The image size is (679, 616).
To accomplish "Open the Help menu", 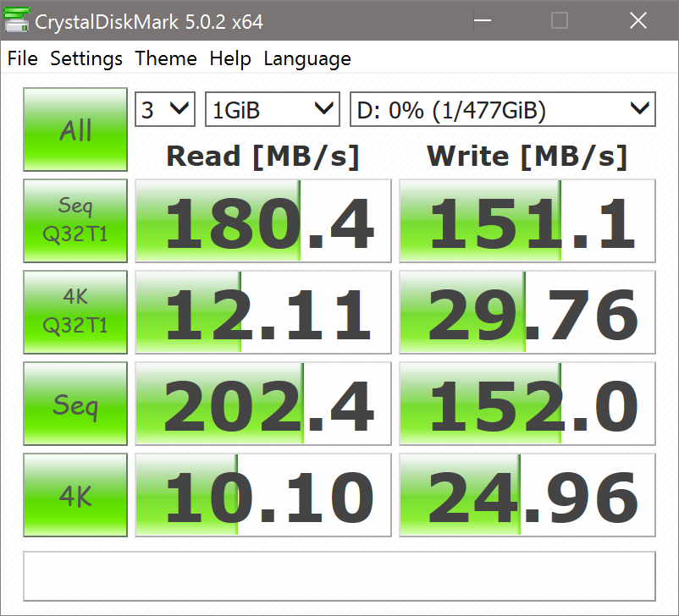I will click(230, 58).
